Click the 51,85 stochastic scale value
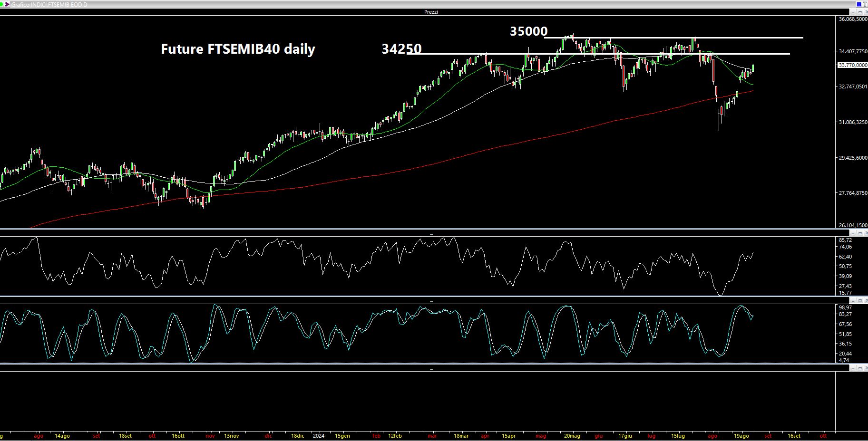 coord(845,334)
